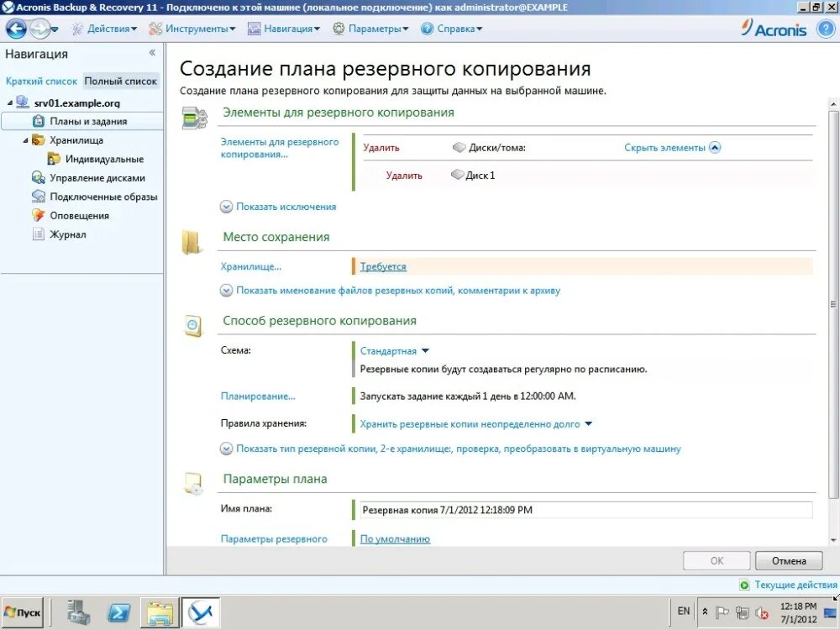Open the Параметры menu

(x=370, y=29)
